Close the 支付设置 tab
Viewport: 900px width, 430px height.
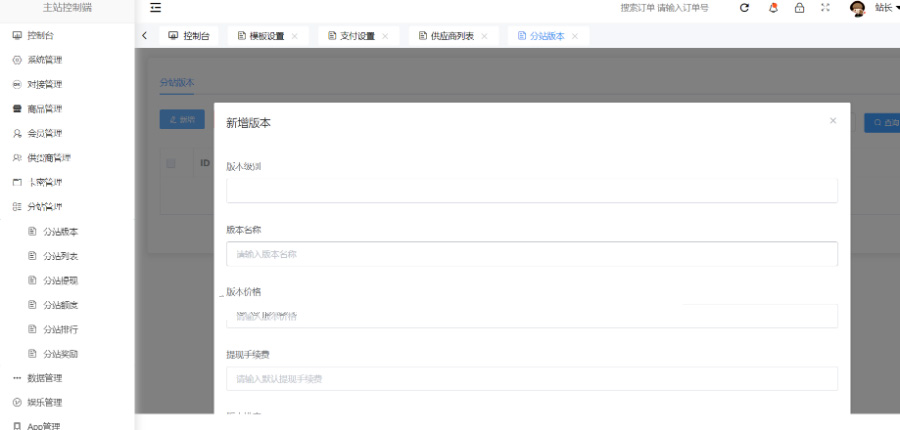385,36
